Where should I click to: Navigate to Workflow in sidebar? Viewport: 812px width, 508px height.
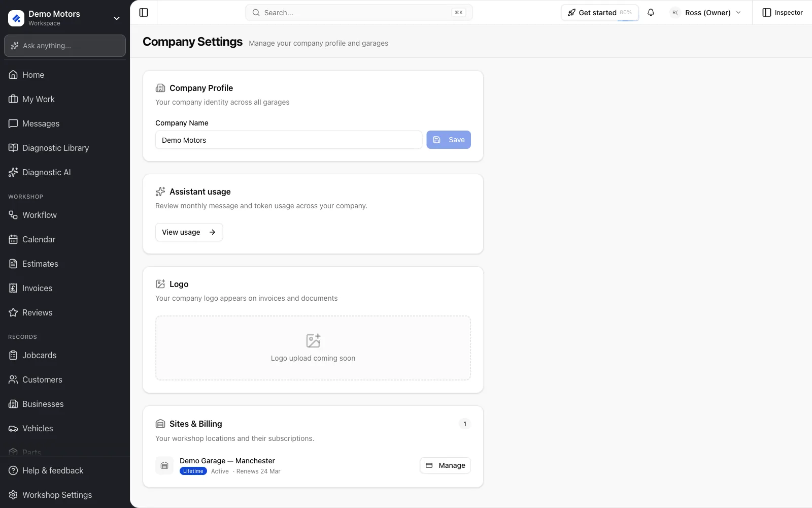pyautogui.click(x=65, y=215)
